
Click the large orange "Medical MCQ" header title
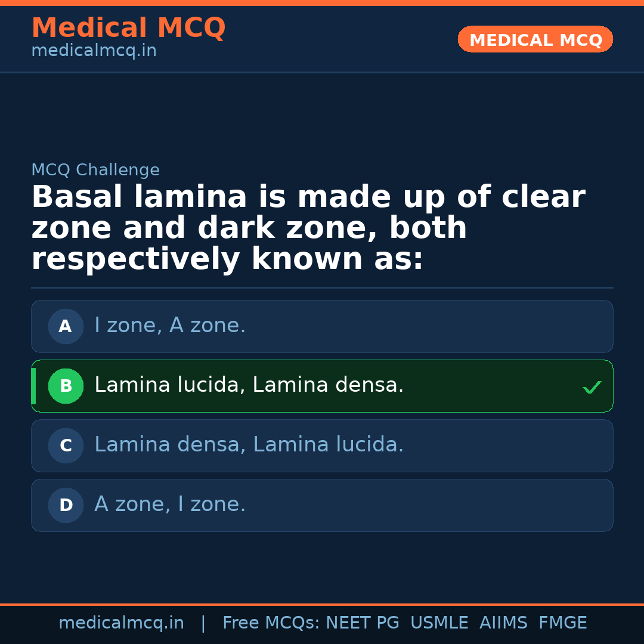click(128, 27)
